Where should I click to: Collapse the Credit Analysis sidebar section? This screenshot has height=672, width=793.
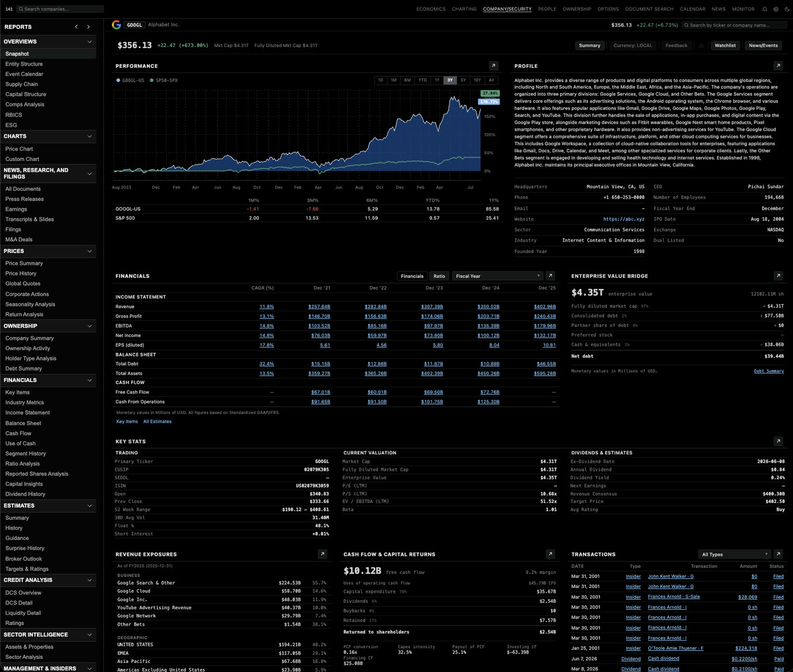pyautogui.click(x=89, y=580)
